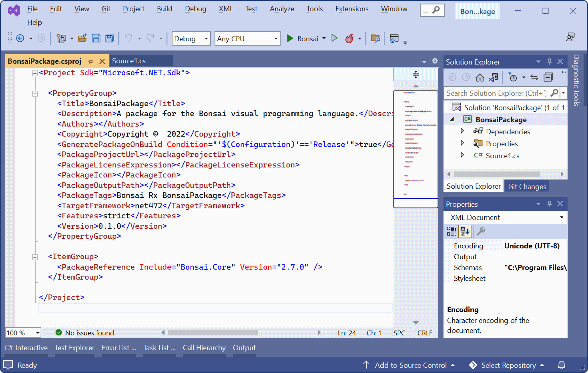Click the Home icon in Solution Explorer

[480, 77]
